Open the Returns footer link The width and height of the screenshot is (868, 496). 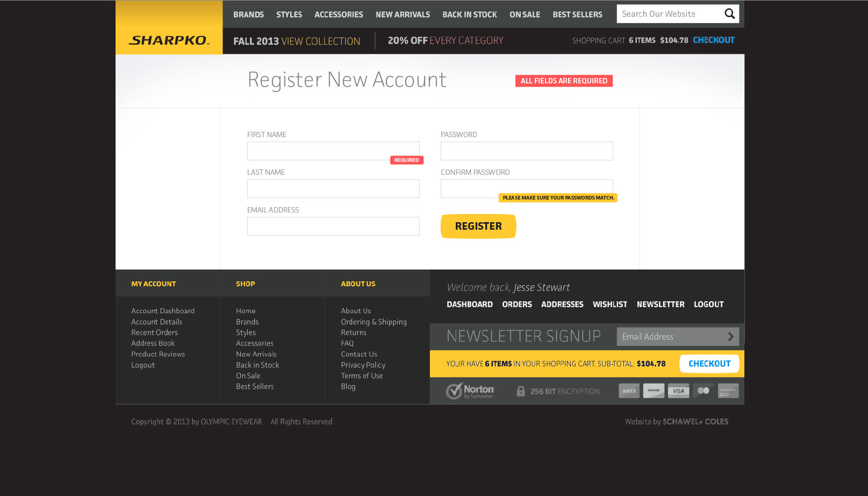pos(354,332)
